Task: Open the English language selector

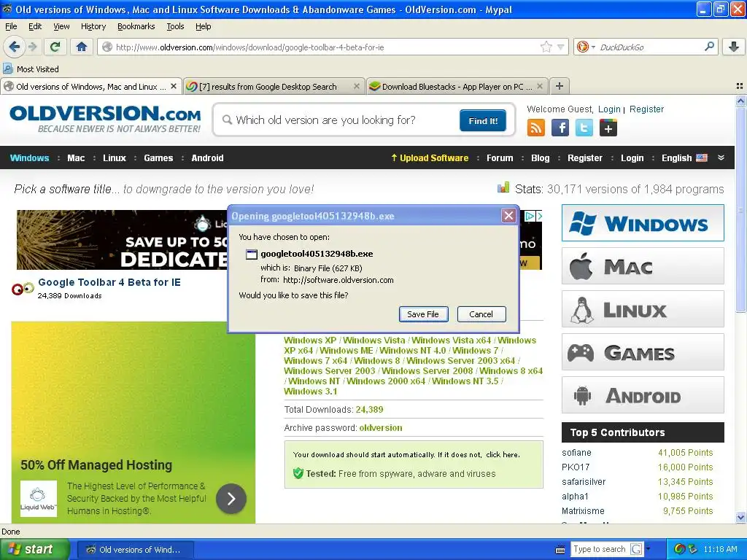Action: point(684,157)
